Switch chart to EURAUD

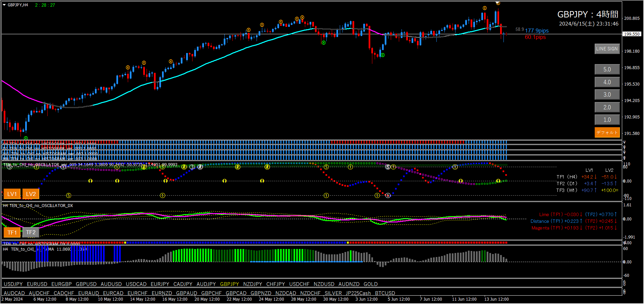pyautogui.click(x=89, y=293)
